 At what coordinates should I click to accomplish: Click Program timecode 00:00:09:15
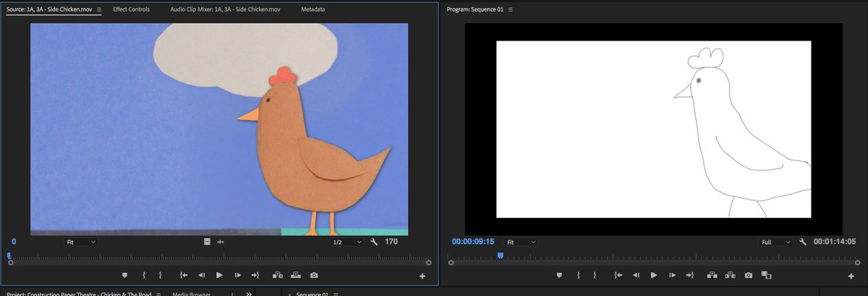(473, 242)
